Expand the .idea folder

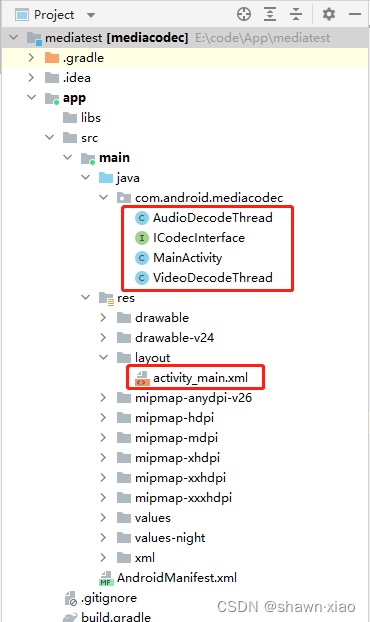[32, 77]
